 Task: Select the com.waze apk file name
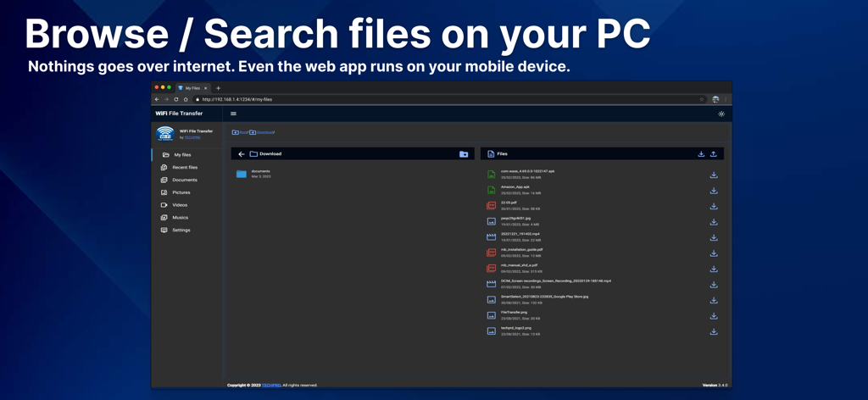527,171
